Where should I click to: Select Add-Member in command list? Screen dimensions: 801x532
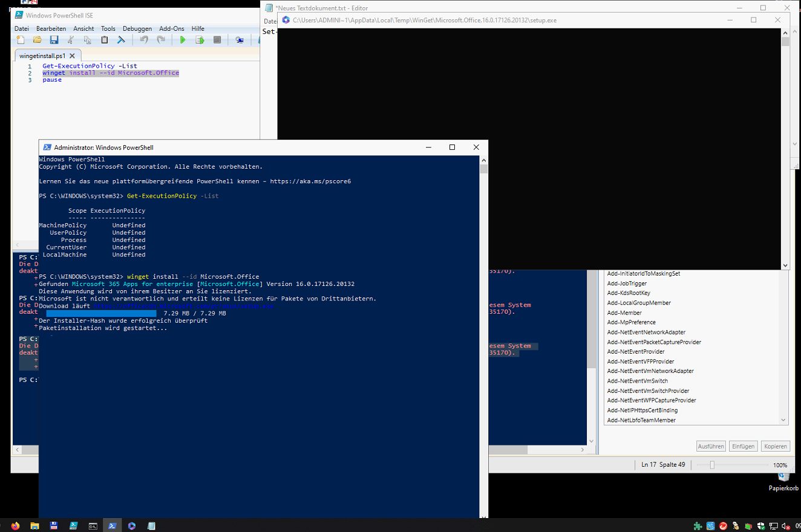(624, 313)
